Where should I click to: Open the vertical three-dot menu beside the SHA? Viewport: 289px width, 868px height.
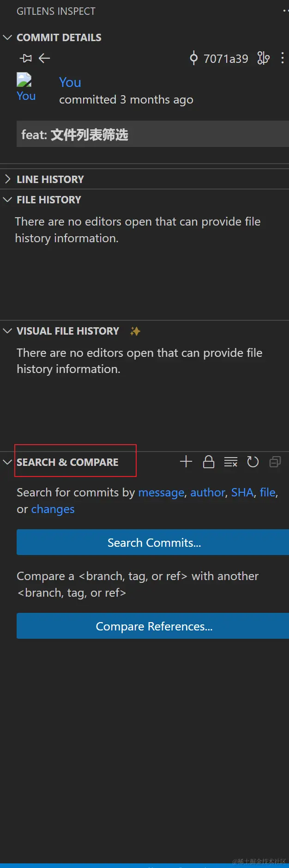282,58
